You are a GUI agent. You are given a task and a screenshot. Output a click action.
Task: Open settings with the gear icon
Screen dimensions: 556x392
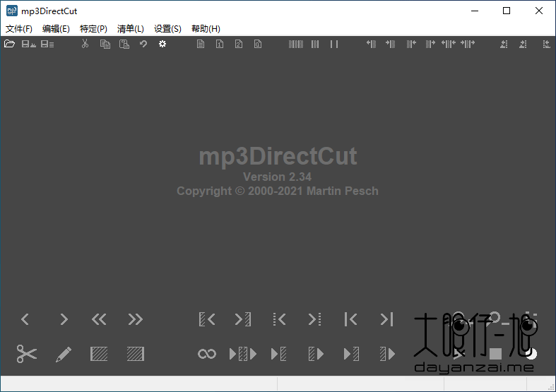click(x=162, y=44)
